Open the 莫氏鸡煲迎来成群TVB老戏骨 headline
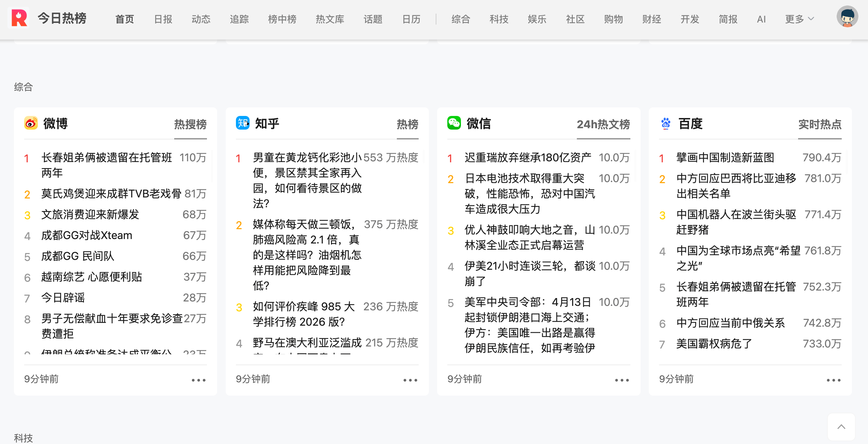 (x=111, y=194)
